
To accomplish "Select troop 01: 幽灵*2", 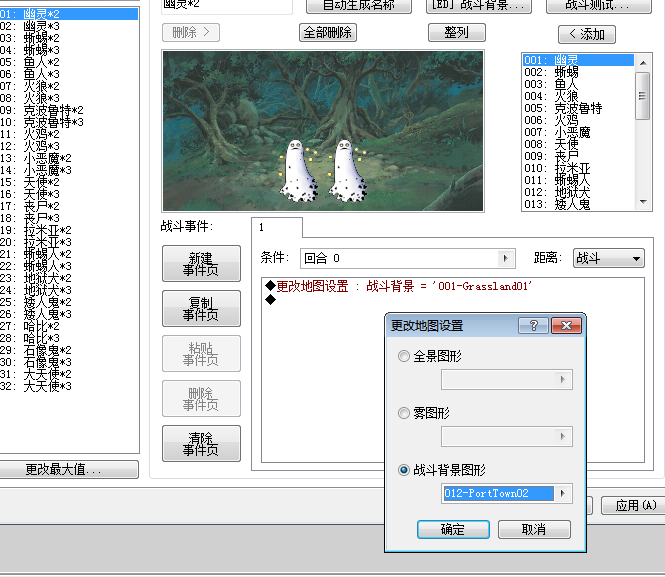I will point(69,14).
